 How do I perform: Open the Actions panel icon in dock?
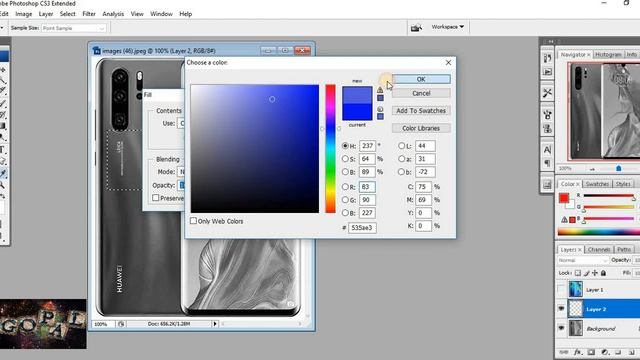(x=547, y=72)
